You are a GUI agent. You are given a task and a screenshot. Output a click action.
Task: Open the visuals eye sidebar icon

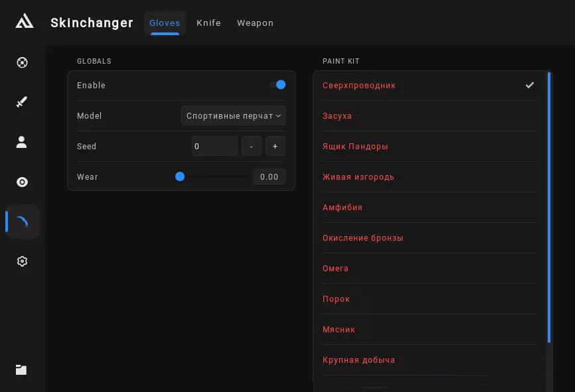[x=22, y=182]
